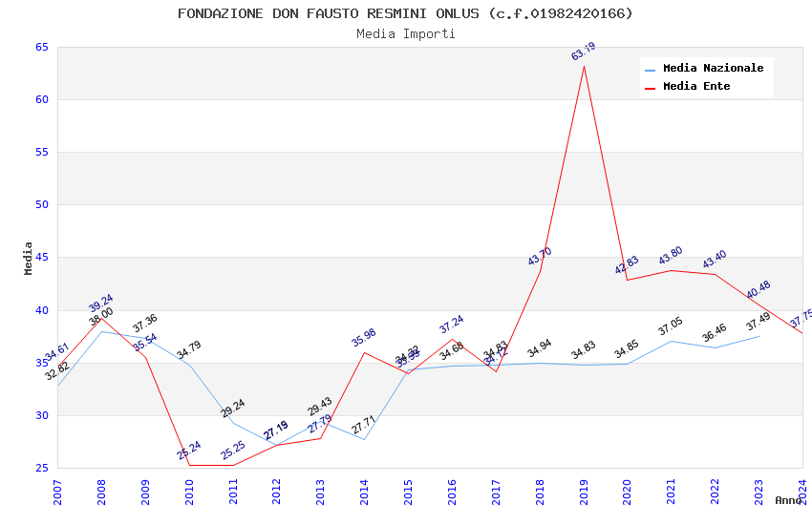Click the year label '2014'
The width and height of the screenshot is (812, 525).
point(365,492)
